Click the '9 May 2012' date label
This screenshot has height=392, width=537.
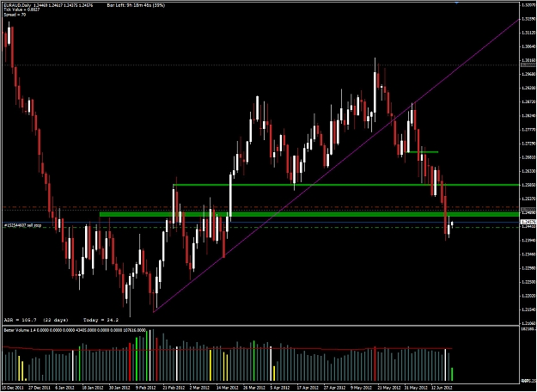click(360, 387)
